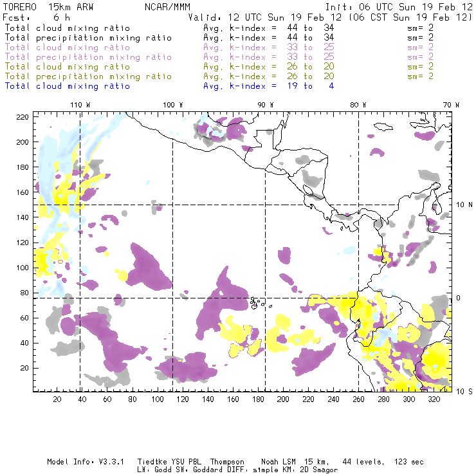476x476 pixels.
Task: Click the 'TORERO 15km ARW' title text
Action: point(48,7)
